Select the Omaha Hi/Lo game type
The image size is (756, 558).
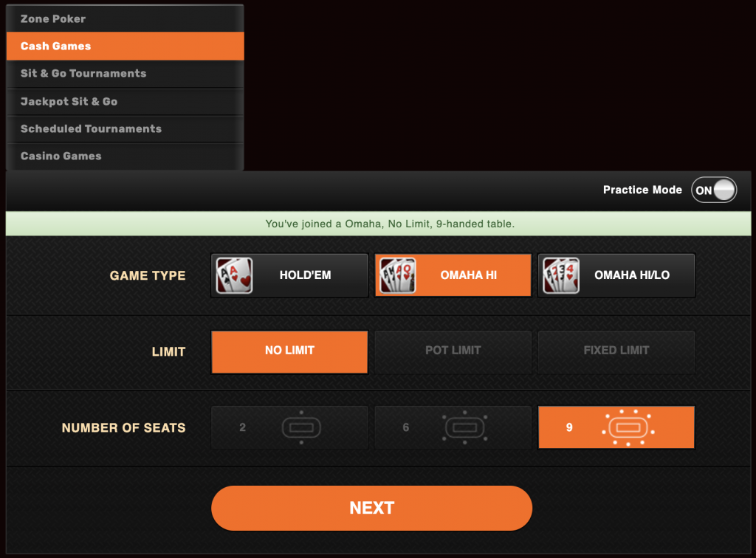[616, 275]
